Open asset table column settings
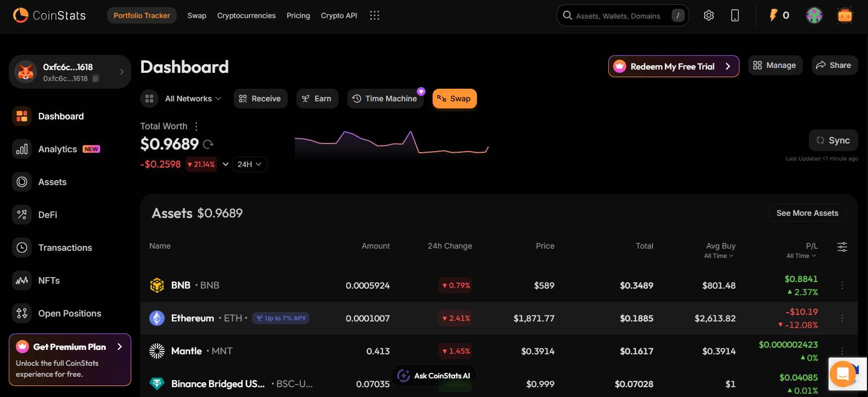Viewport: 868px width, 397px height. [842, 247]
